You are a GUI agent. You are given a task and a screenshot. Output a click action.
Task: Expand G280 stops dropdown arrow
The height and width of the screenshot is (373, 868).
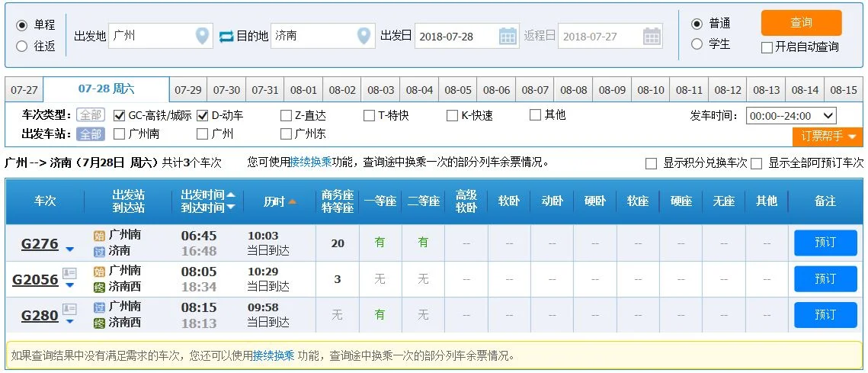pos(70,321)
